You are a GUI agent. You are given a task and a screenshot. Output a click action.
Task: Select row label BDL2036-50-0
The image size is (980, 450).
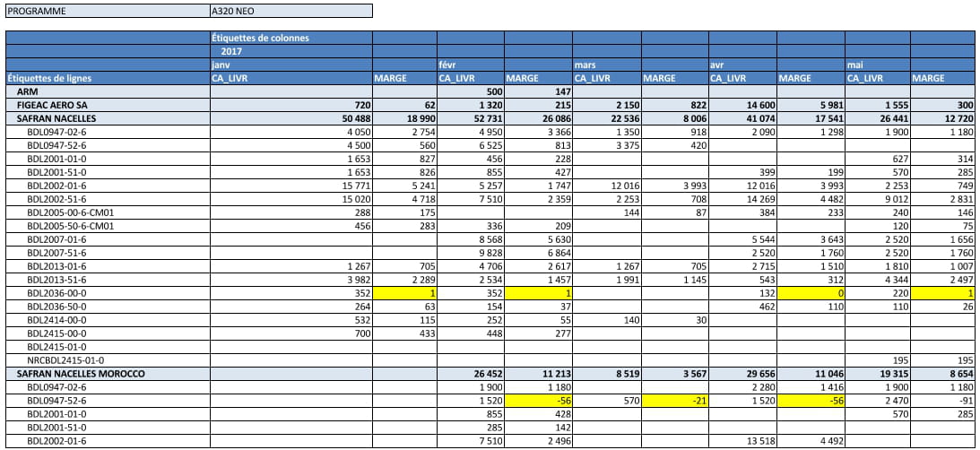[108, 306]
